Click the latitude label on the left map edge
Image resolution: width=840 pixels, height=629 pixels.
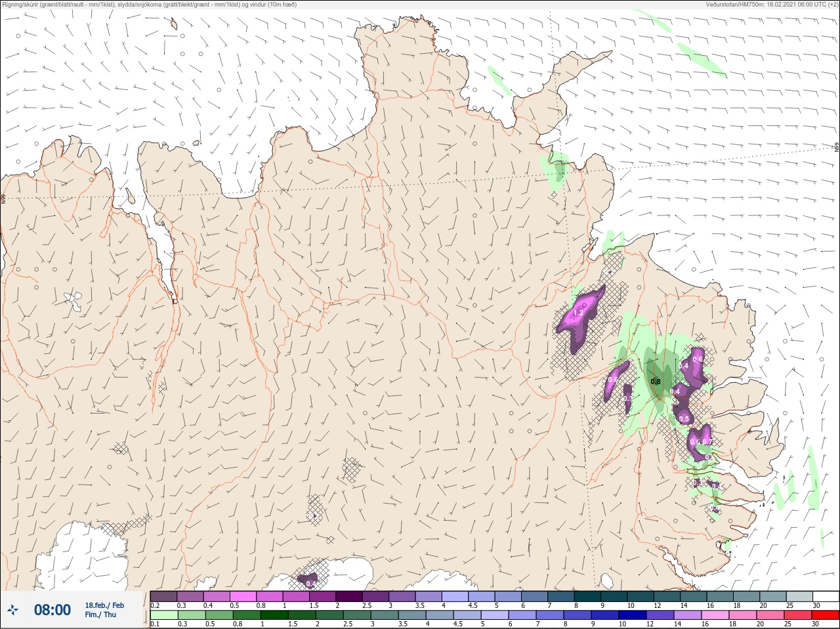(x=3, y=198)
